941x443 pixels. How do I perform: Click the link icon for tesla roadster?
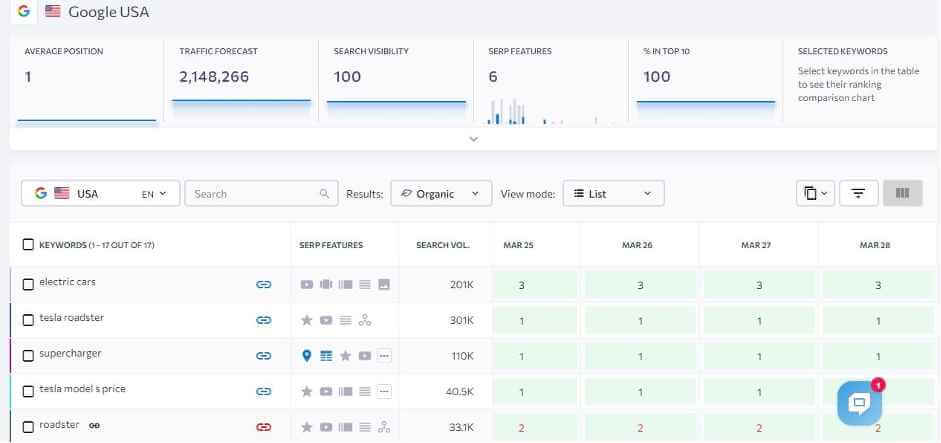tap(263, 321)
